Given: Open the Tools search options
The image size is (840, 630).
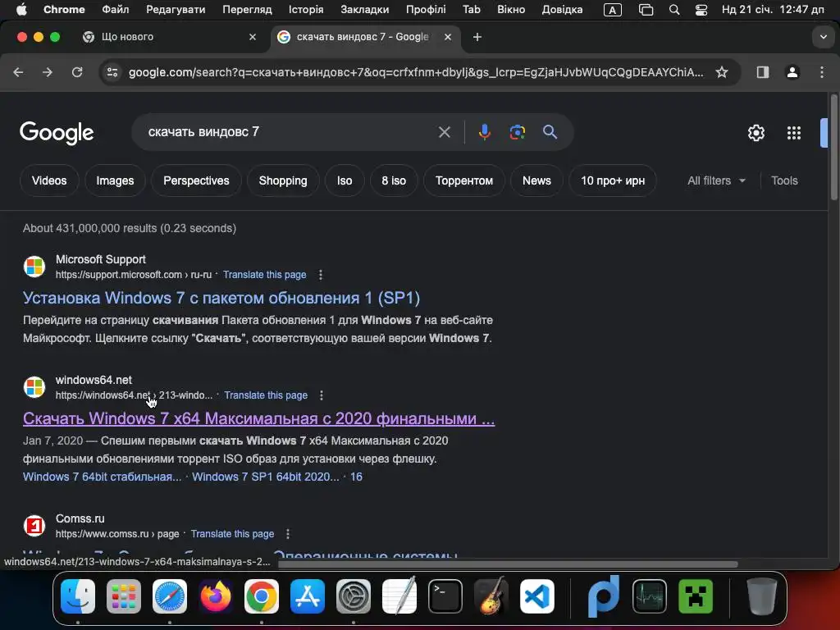Looking at the screenshot, I should (784, 181).
